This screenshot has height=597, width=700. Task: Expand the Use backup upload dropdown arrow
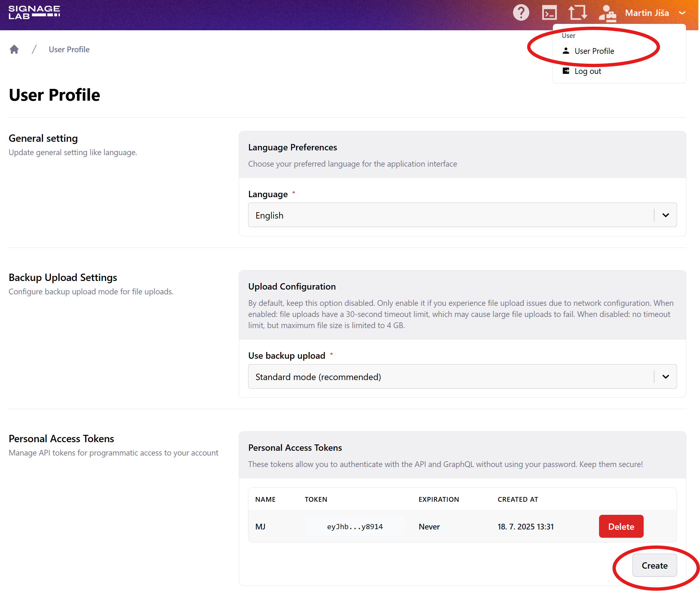click(x=666, y=377)
